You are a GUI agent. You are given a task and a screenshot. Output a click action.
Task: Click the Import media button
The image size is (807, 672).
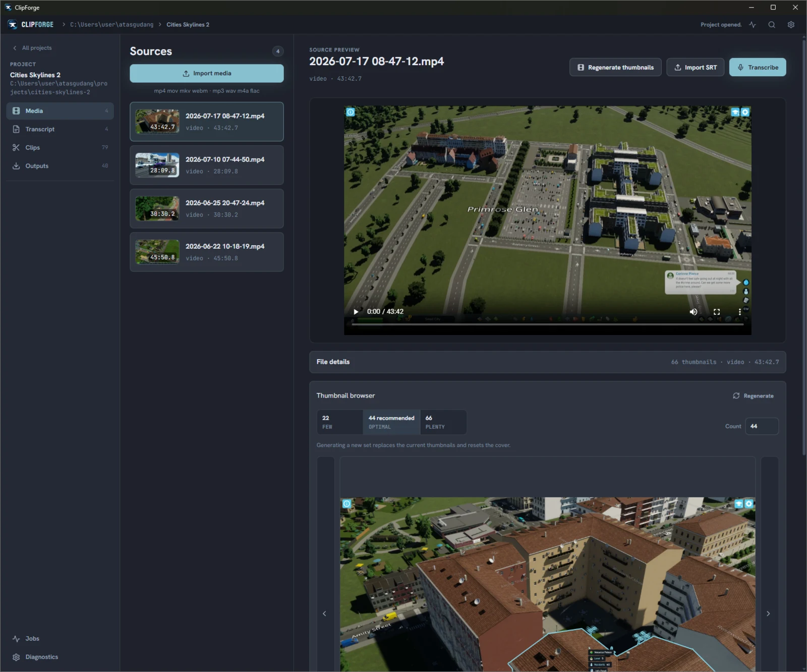[207, 73]
